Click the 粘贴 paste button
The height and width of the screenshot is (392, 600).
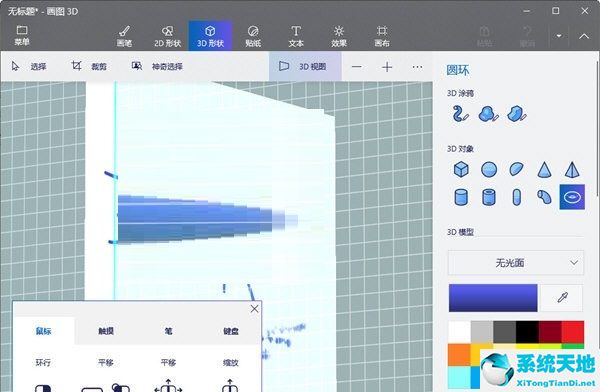484,36
